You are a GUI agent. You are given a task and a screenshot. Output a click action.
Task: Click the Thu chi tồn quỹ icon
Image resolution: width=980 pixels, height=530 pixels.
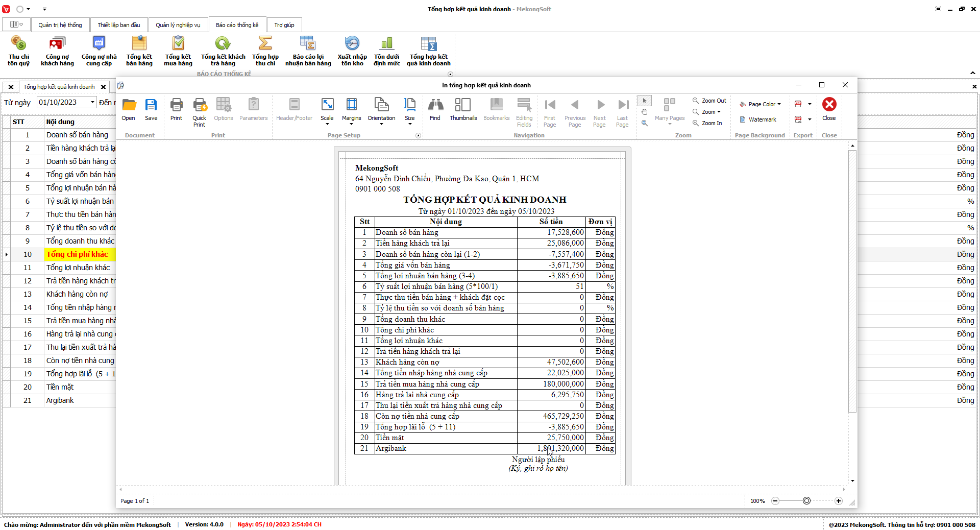click(19, 51)
